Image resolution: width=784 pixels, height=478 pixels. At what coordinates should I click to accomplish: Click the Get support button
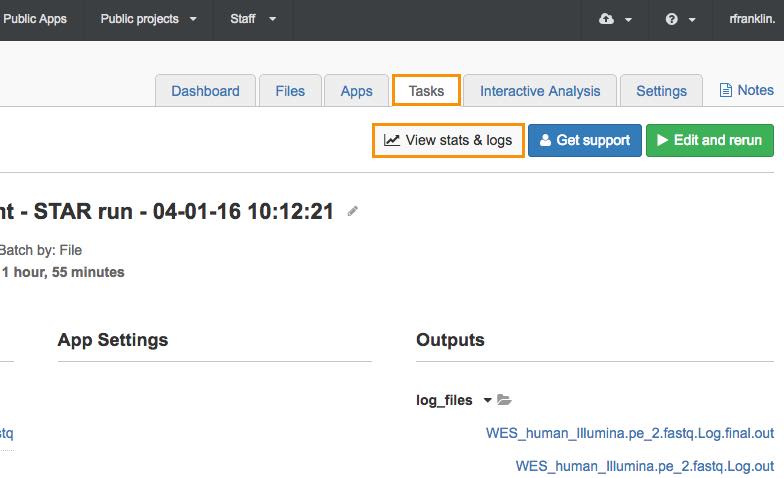584,140
